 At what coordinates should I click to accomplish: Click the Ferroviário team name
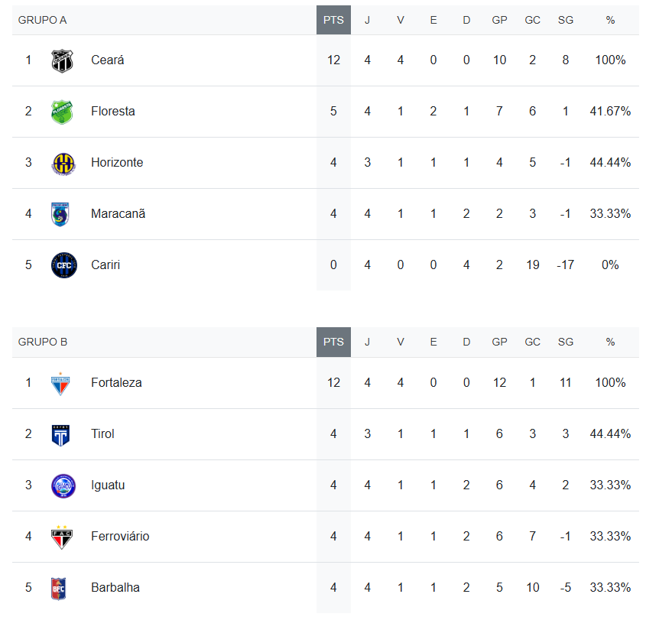[120, 536]
